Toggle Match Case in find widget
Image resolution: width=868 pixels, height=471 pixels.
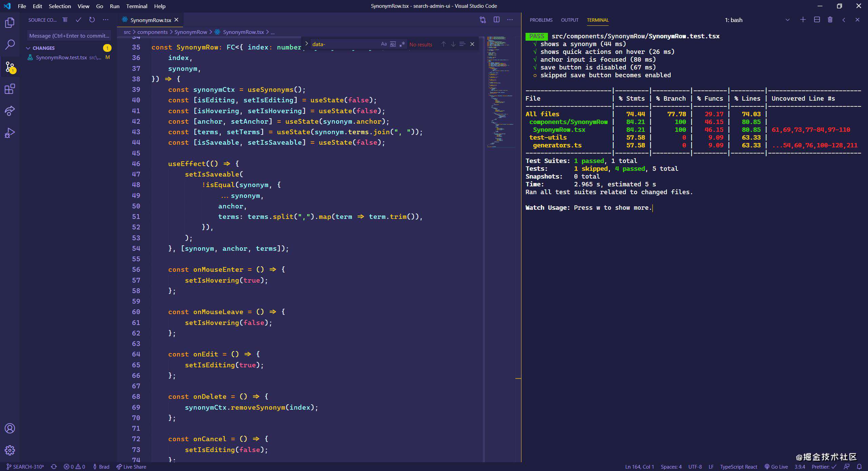[x=384, y=44]
